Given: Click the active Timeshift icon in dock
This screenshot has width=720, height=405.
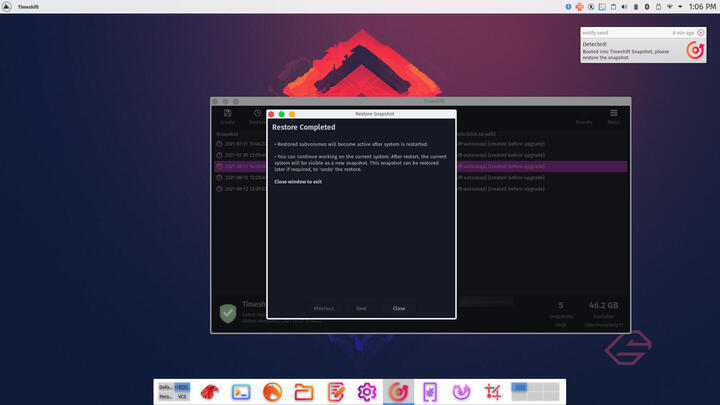Looking at the screenshot, I should (x=398, y=392).
